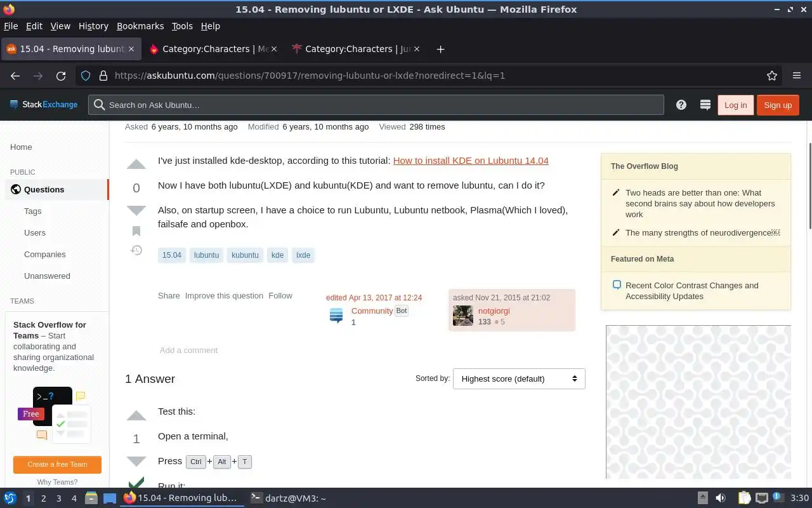
Task: Close the '15.04 - Removing lubuntu' tab
Action: coord(131,49)
